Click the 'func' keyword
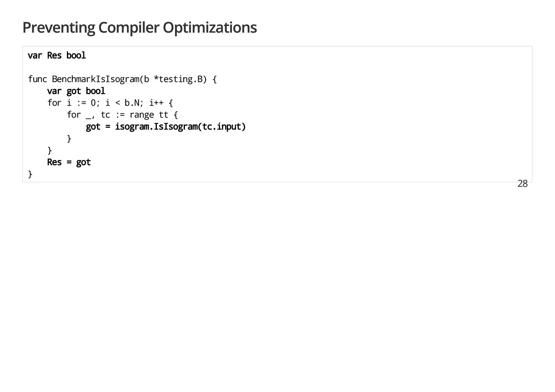Image resolution: width=555 pixels, height=392 pixels. coord(37,79)
